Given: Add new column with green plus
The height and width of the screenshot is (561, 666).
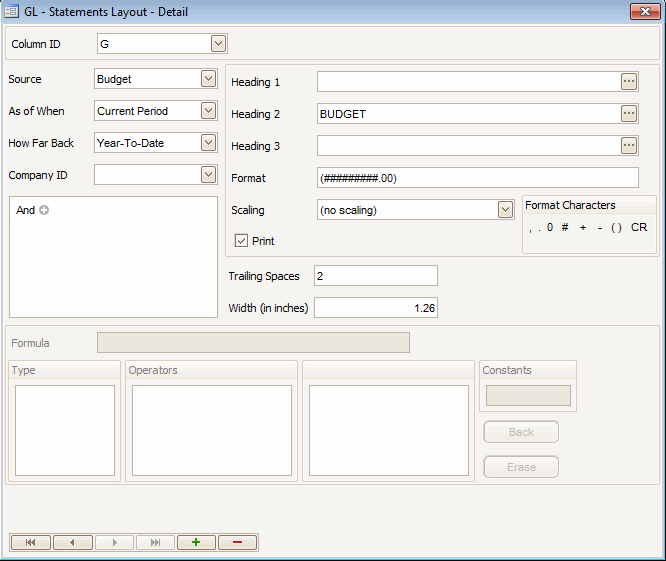Looking at the screenshot, I should [x=196, y=542].
